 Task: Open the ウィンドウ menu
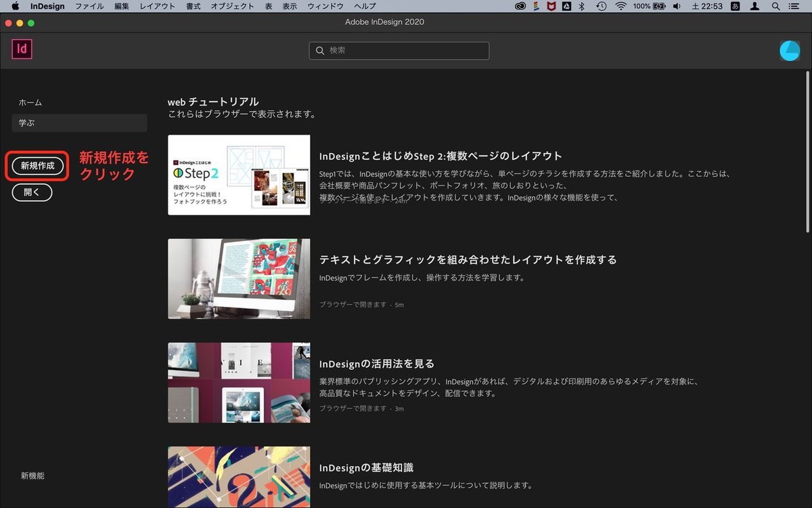(325, 6)
